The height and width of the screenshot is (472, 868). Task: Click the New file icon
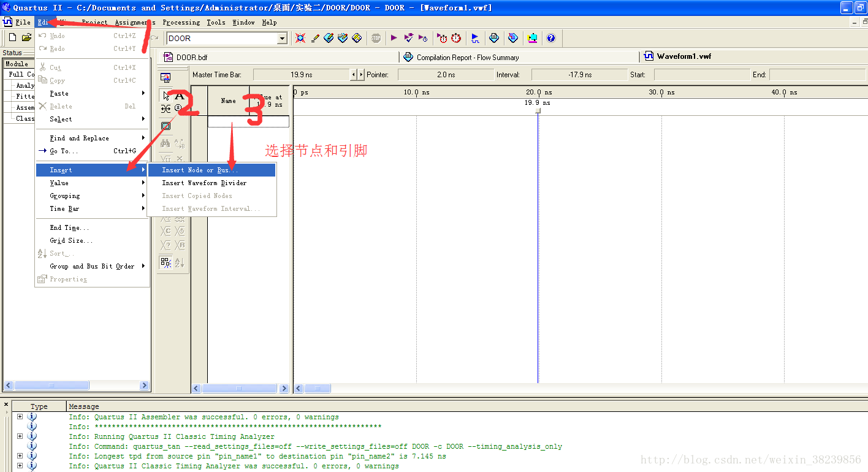tap(12, 38)
